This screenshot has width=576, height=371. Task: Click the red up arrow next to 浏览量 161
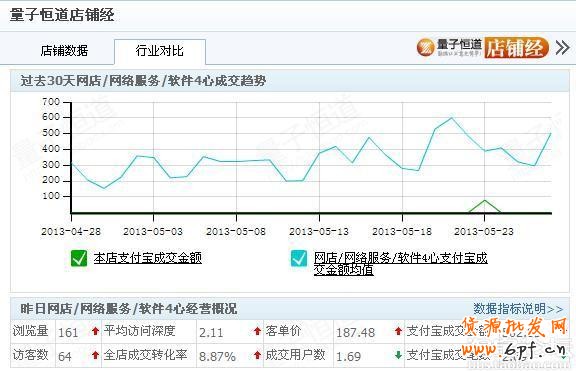pos(96,331)
